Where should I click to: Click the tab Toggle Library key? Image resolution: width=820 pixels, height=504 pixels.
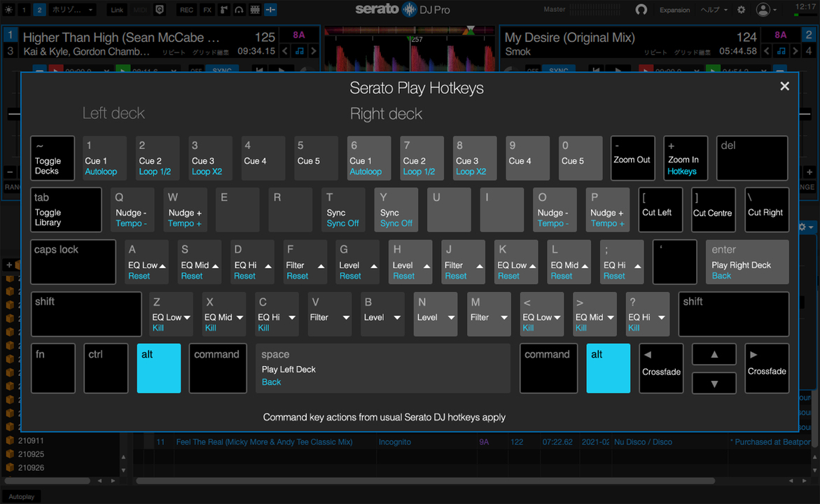pos(66,210)
